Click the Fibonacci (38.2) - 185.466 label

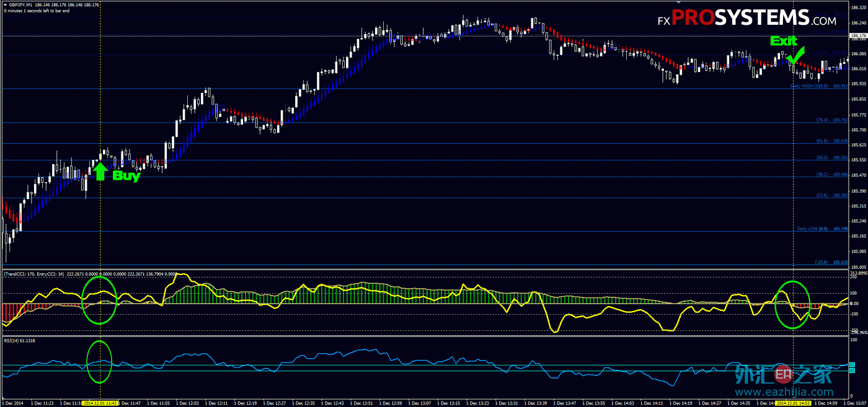click(x=831, y=175)
